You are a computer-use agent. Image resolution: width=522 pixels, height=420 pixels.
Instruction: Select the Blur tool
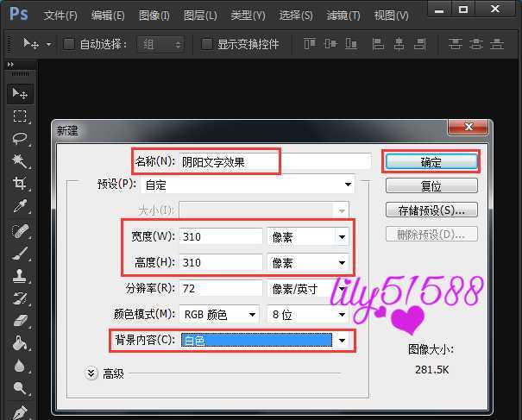tap(20, 366)
